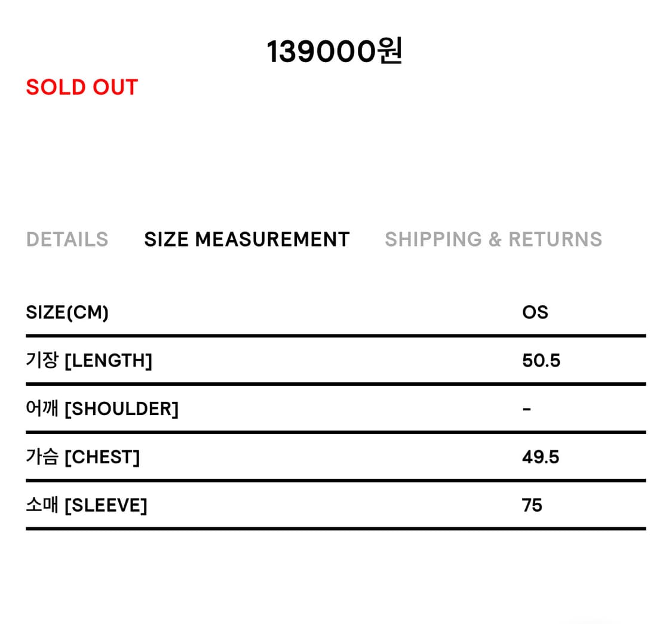672x624 pixels.
Task: Click the Korean word 가슴
Action: pyautogui.click(x=42, y=457)
